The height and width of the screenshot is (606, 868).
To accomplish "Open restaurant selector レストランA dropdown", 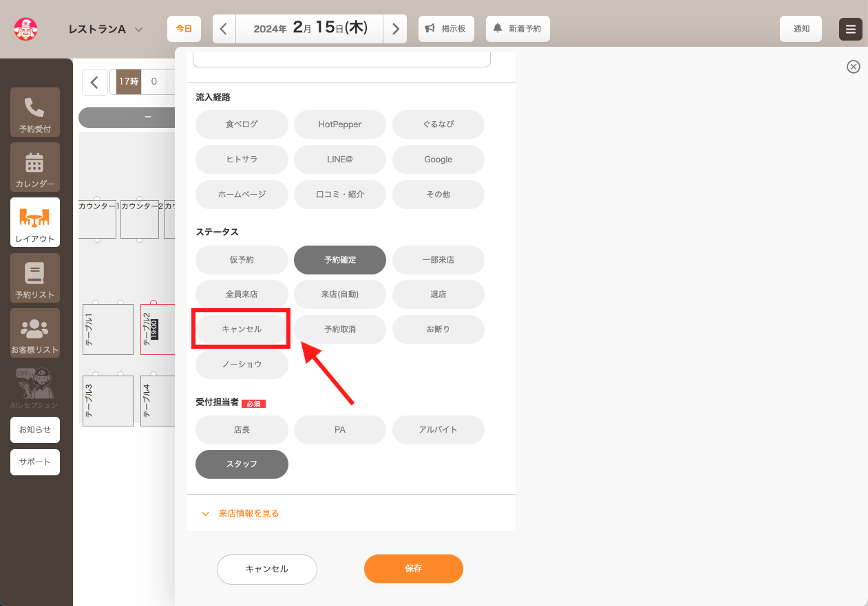I will pos(105,29).
